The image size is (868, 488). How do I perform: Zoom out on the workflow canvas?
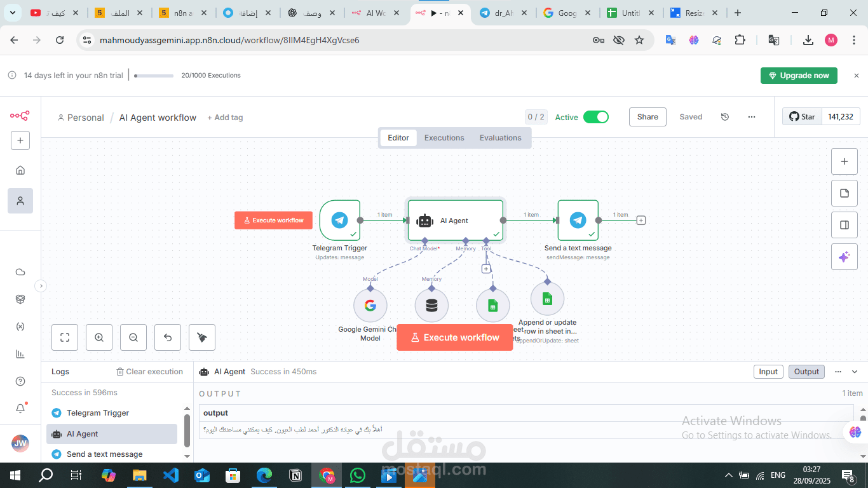[133, 337]
